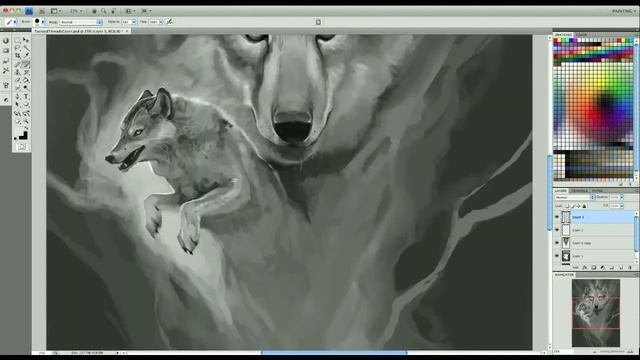Reset default foreground and background colors
Screen dimensions: 640x360
pyautogui.click(x=16, y=139)
